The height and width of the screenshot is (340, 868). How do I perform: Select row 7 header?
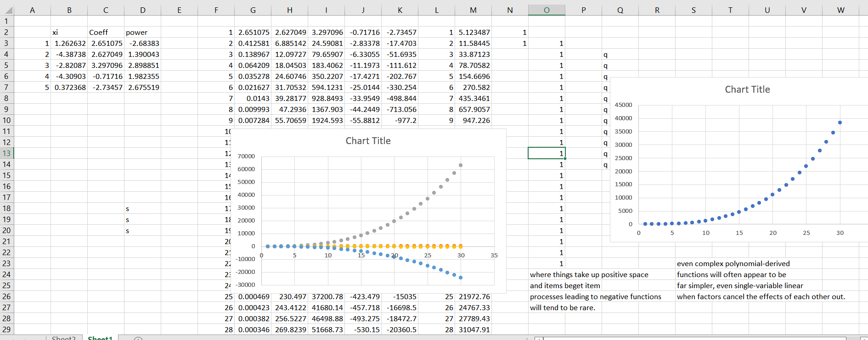tap(6, 87)
